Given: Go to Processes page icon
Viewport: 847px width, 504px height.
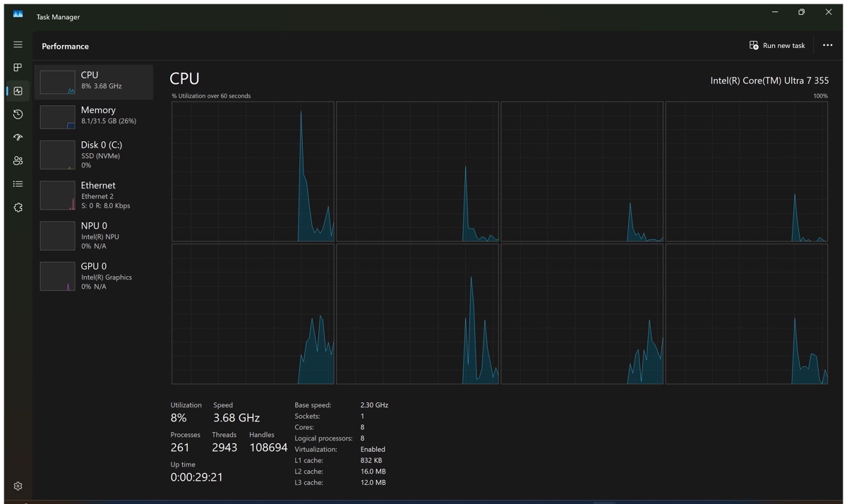Looking at the screenshot, I should 18,67.
